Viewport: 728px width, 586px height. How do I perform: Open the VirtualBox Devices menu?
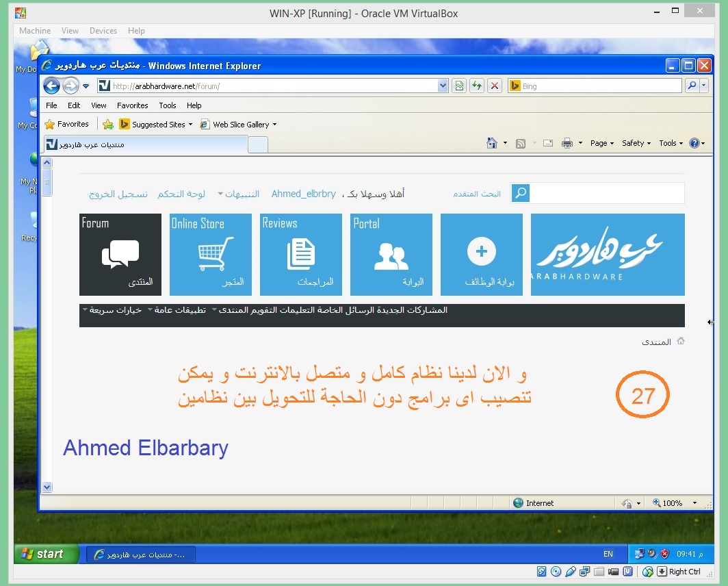103,31
